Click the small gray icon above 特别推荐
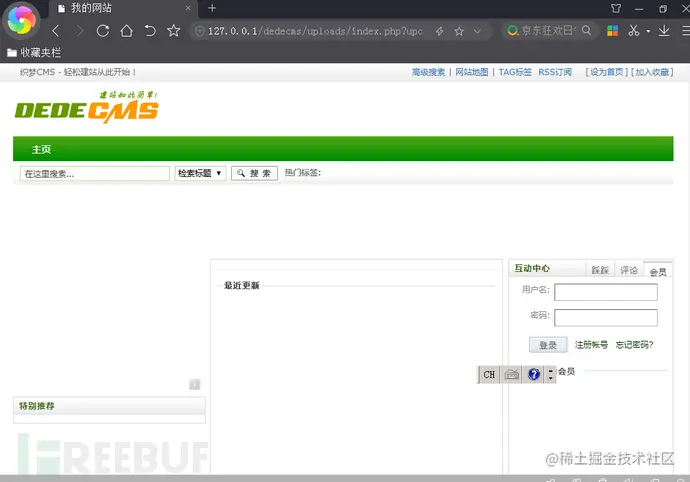This screenshot has height=482, width=690. coord(195,384)
